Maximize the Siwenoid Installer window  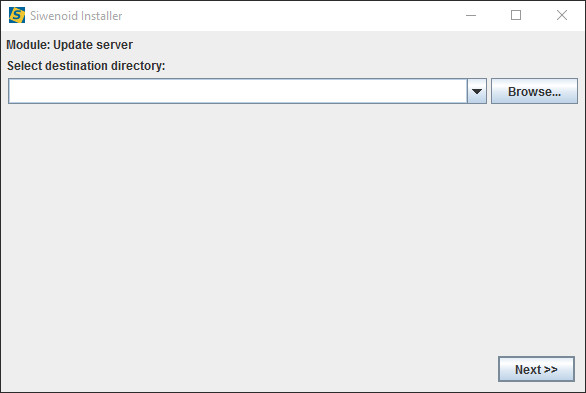coord(516,15)
